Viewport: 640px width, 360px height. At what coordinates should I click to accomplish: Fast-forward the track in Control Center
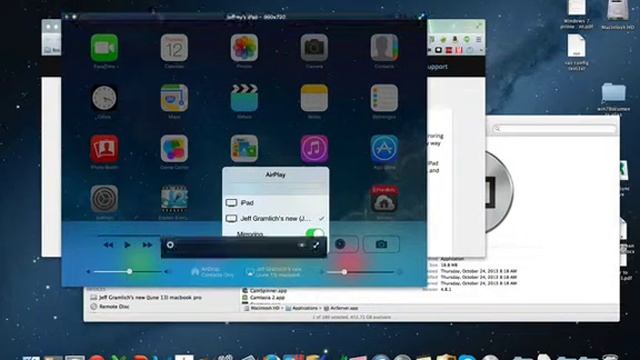click(147, 245)
